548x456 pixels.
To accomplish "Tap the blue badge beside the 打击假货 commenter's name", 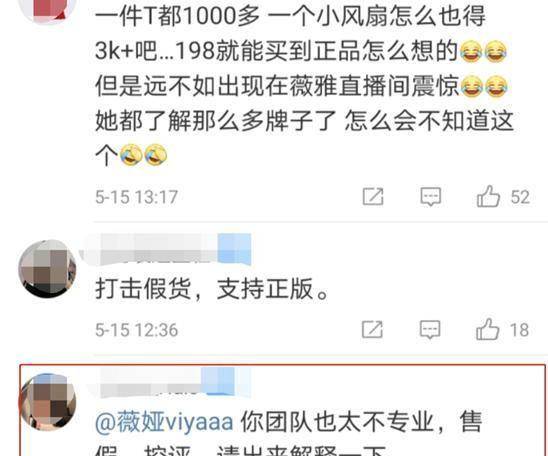I will 234,249.
